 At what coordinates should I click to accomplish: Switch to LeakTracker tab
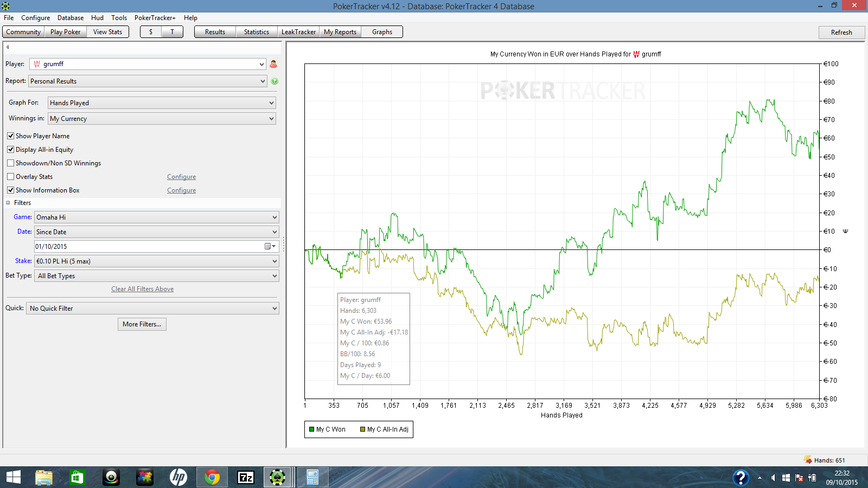pos(298,32)
